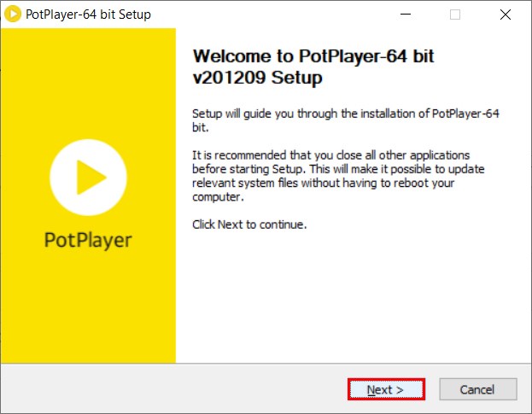532x414 pixels.
Task: Click the "Click Next to continue." text
Action: pyautogui.click(x=248, y=224)
